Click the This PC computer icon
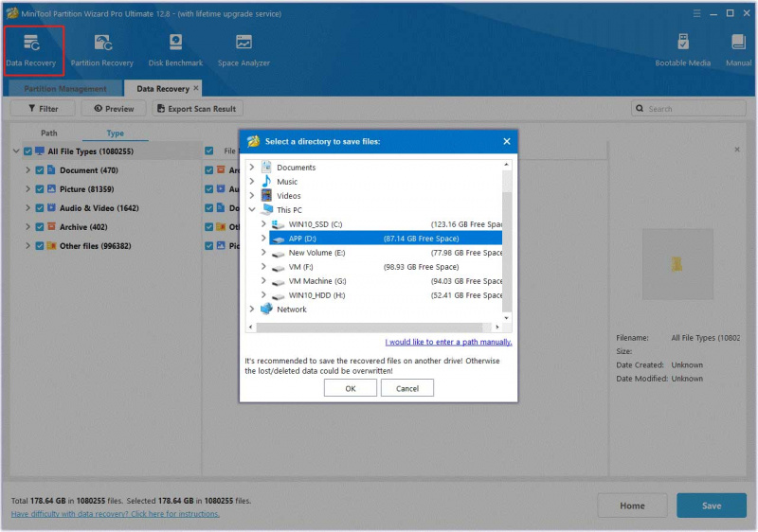The width and height of the screenshot is (758, 532). tap(266, 209)
